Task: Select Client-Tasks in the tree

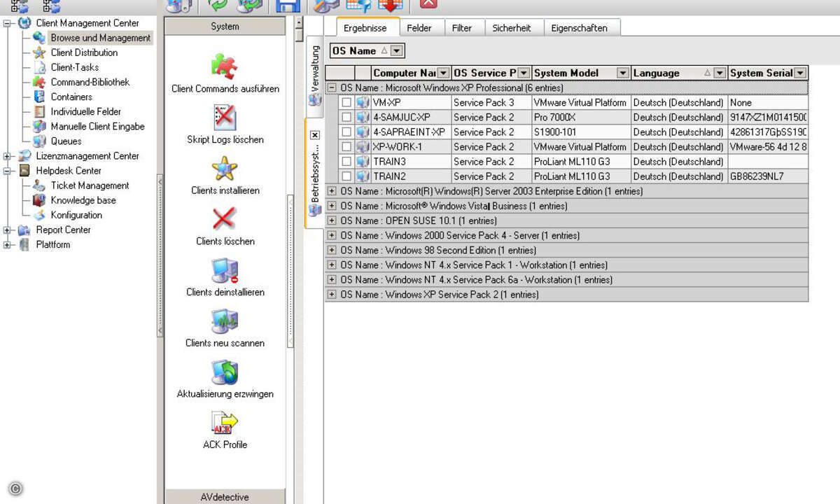Action: click(75, 67)
